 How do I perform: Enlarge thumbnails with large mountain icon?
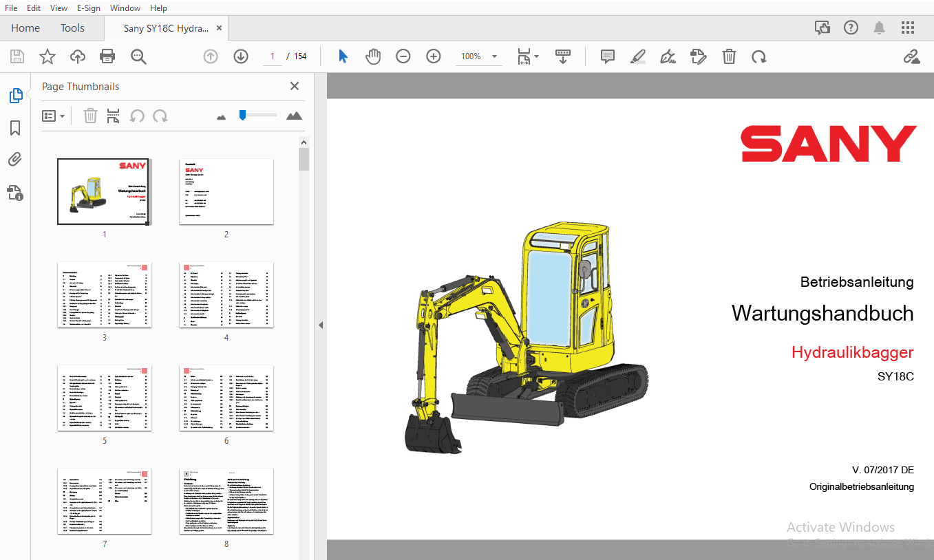click(294, 116)
